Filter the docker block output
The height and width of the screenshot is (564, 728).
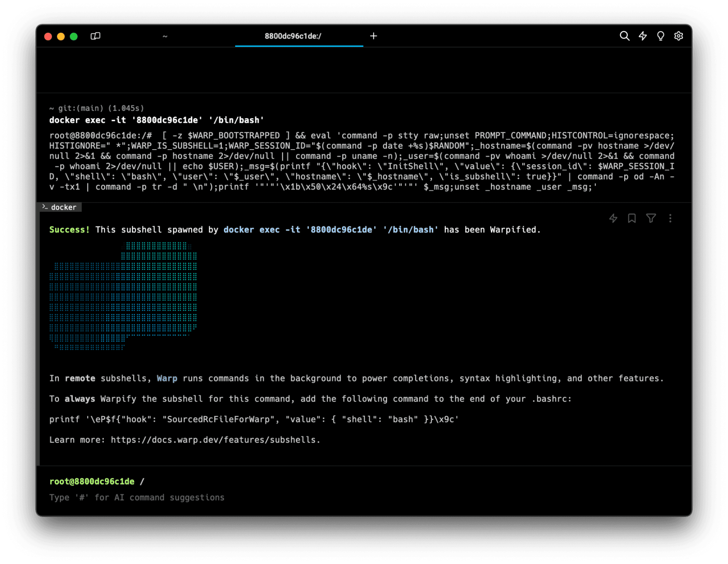[x=651, y=218]
